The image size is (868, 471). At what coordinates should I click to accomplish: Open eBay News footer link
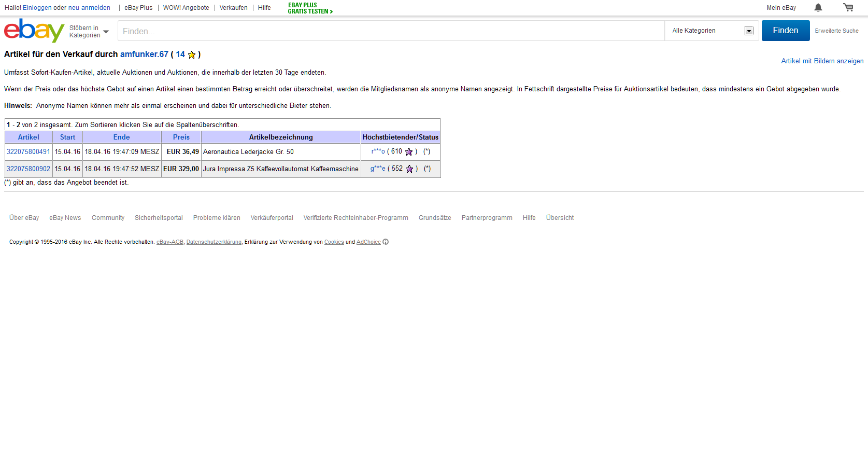pyautogui.click(x=65, y=218)
